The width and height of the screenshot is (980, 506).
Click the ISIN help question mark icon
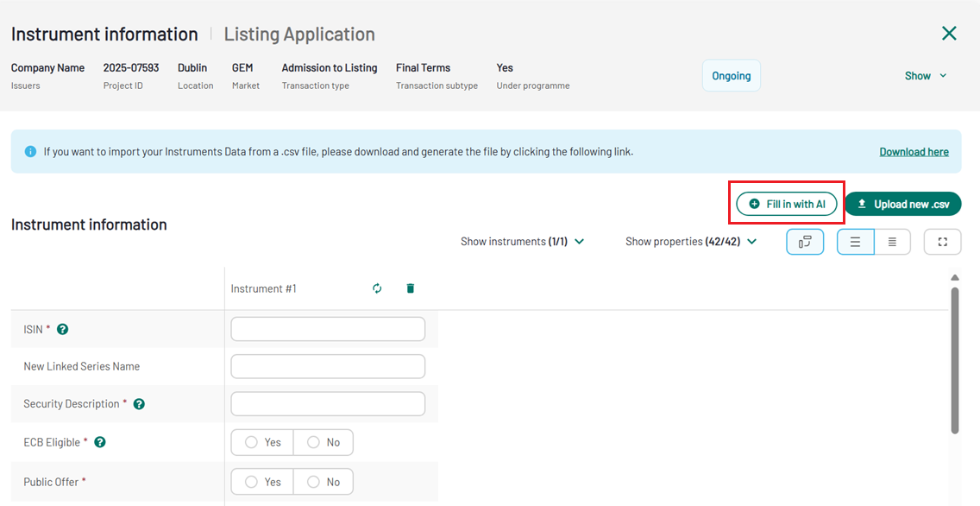tap(63, 329)
